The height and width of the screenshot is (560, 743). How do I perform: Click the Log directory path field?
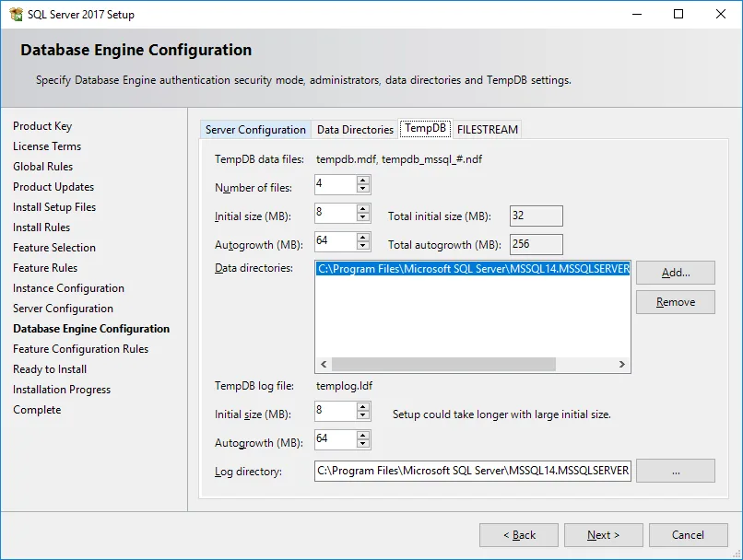pos(472,471)
